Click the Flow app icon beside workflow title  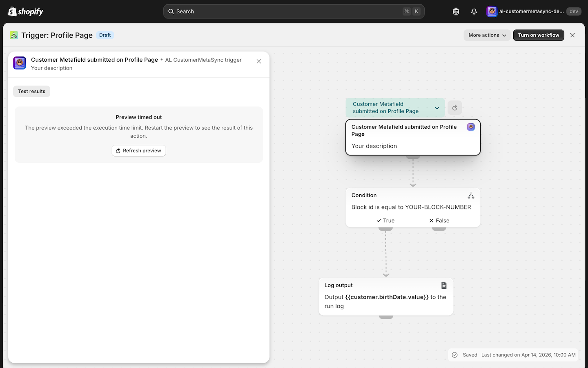pos(14,35)
